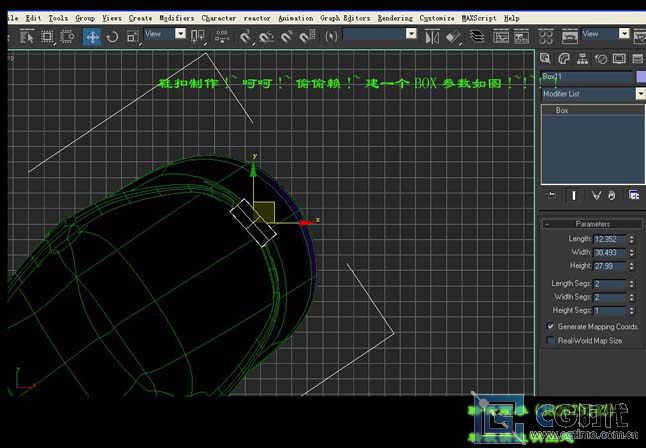Open the Rendering menu
This screenshot has width=646, height=448.
(395, 18)
